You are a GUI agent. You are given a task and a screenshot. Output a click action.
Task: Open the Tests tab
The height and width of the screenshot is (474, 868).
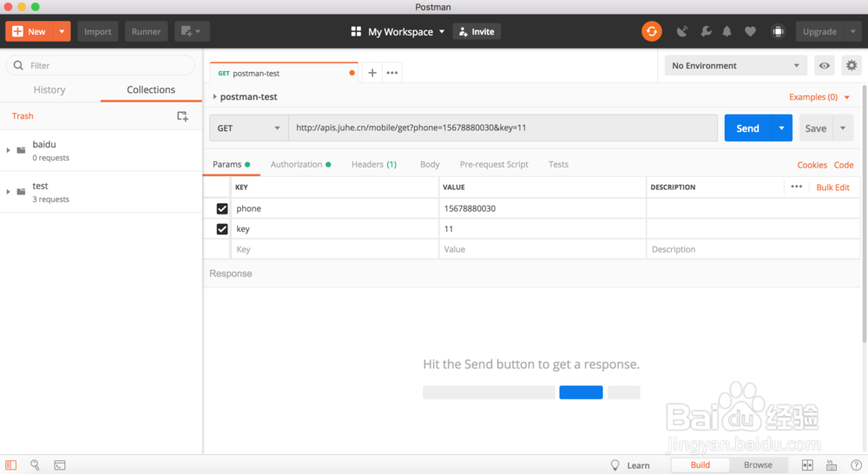558,164
